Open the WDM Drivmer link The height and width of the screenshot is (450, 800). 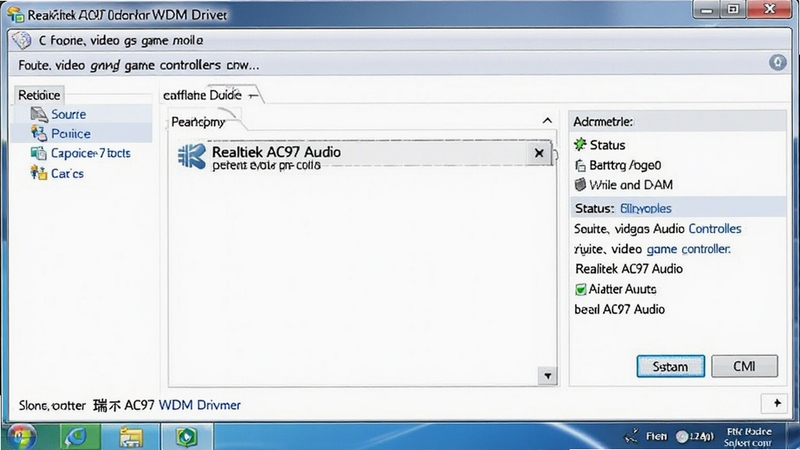(x=199, y=405)
